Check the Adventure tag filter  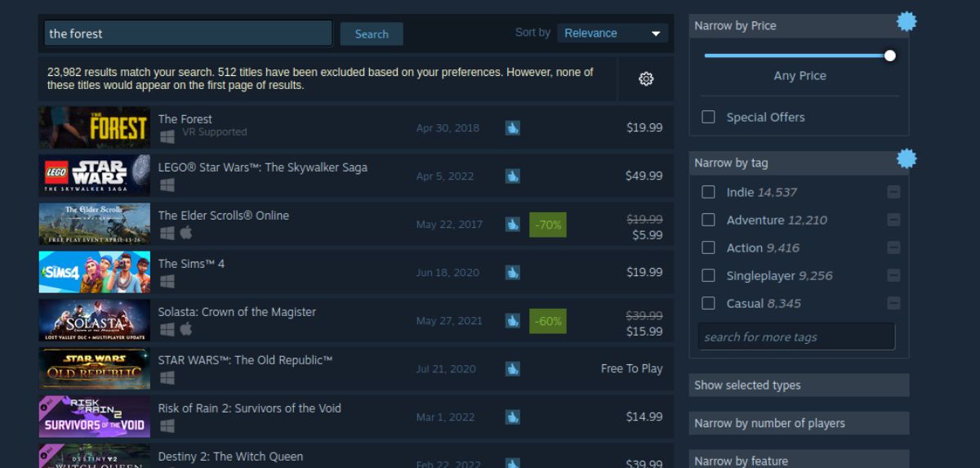tap(709, 221)
